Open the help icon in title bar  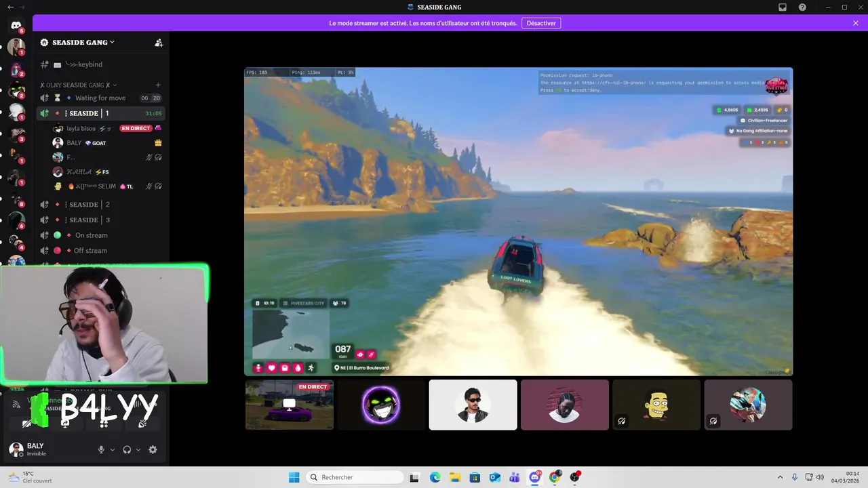[x=802, y=7]
